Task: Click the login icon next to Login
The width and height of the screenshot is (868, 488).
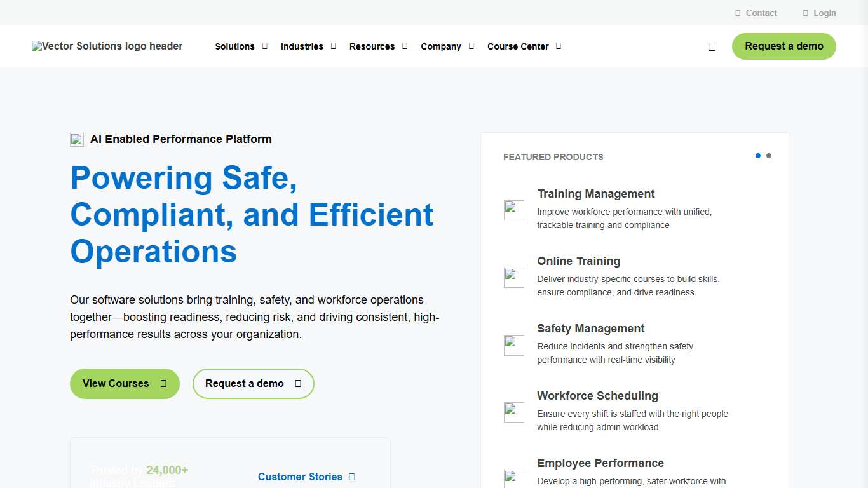Action: pyautogui.click(x=804, y=13)
